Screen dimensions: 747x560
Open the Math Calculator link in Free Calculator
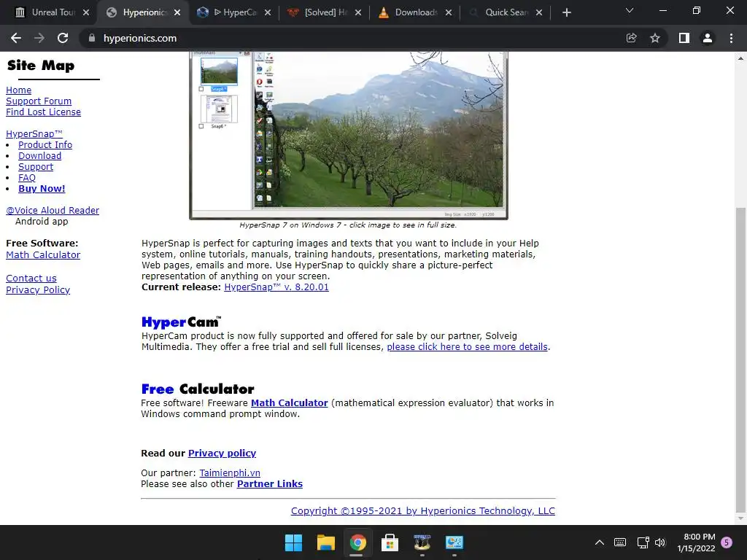289,402
